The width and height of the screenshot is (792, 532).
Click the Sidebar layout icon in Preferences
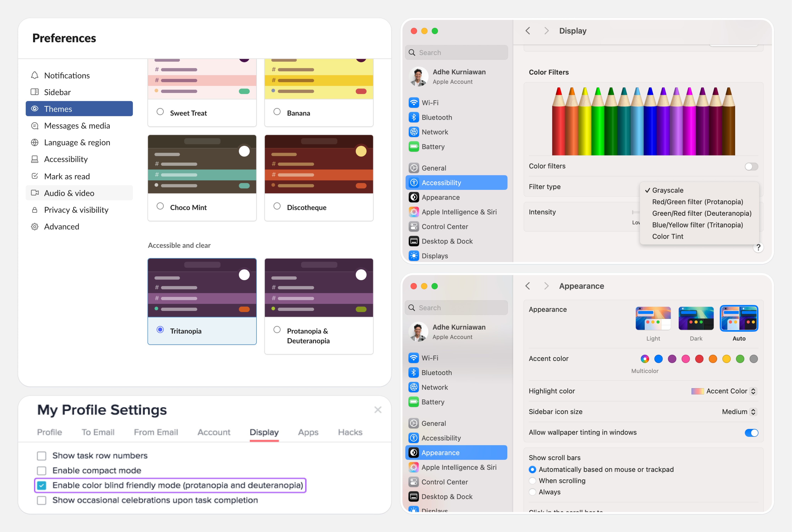[x=35, y=92]
